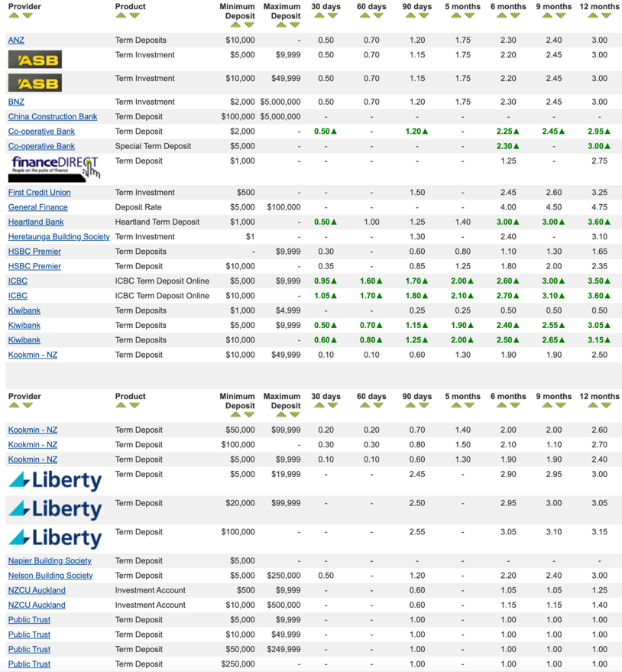Screen dimensions: 622x672
Task: Sort lower table by 9 months descending
Action: click(x=561, y=405)
